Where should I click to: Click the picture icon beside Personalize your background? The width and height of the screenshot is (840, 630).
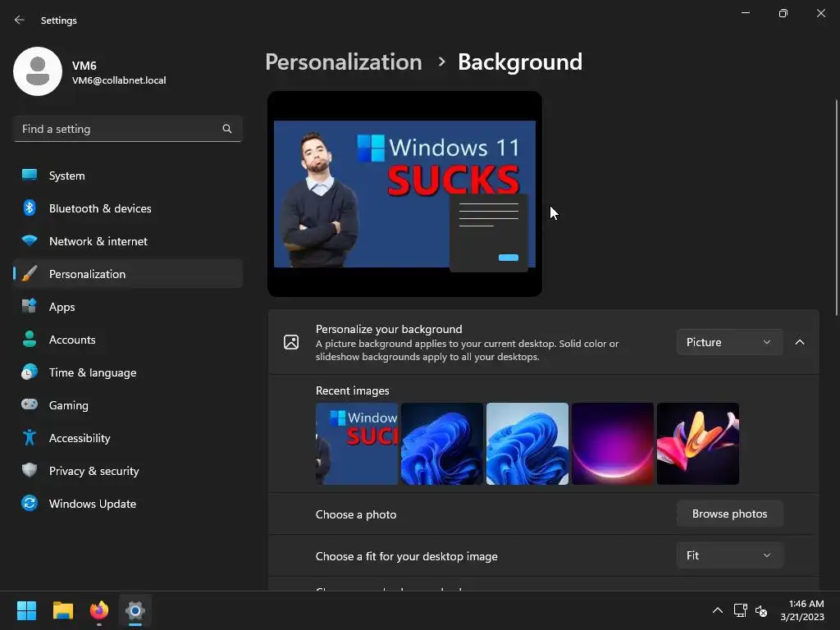(x=291, y=342)
